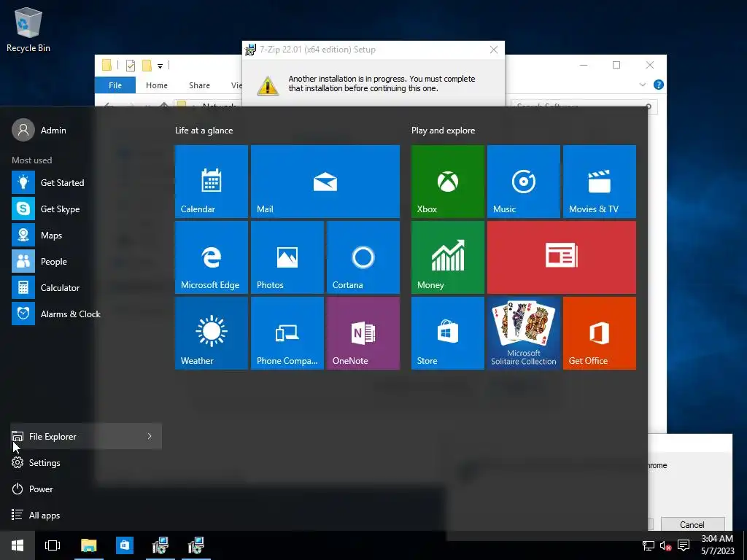Expand File Explorer jump list arrow

(150, 436)
